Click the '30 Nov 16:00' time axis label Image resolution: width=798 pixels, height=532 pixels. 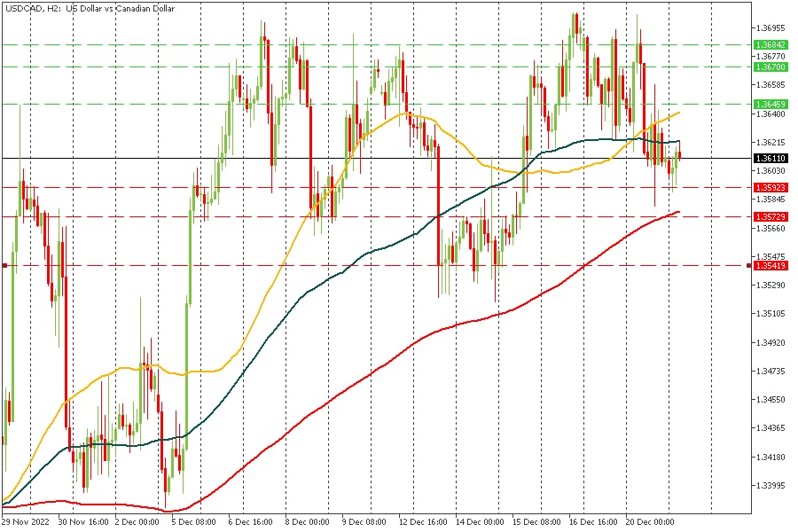pyautogui.click(x=83, y=522)
